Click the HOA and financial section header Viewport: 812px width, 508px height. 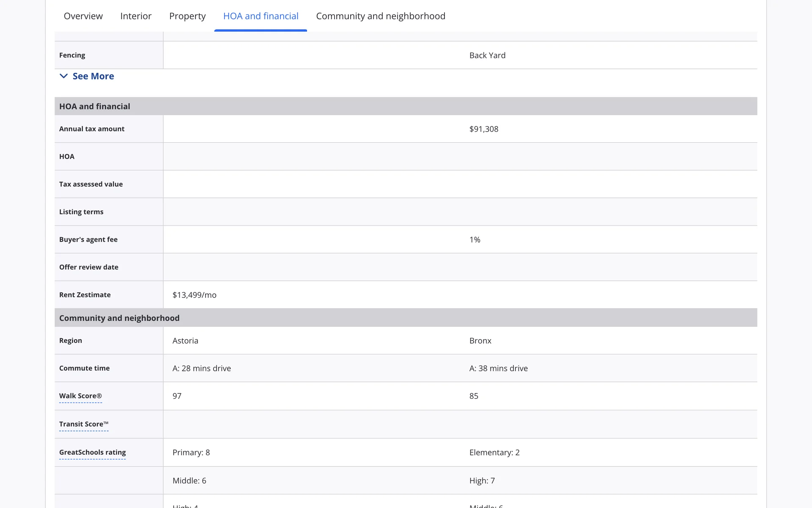[95, 106]
